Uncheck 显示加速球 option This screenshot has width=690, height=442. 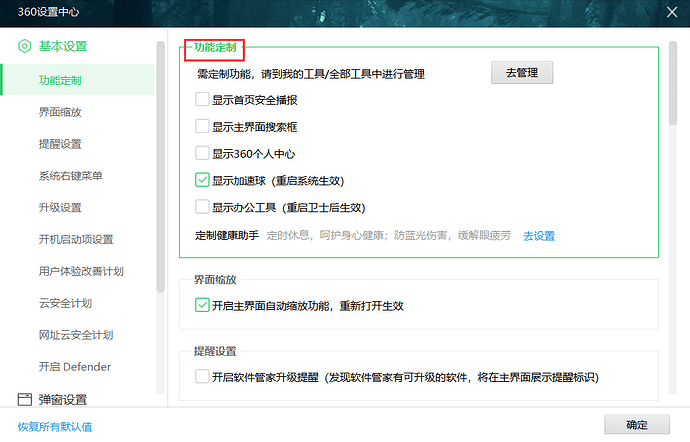202,181
